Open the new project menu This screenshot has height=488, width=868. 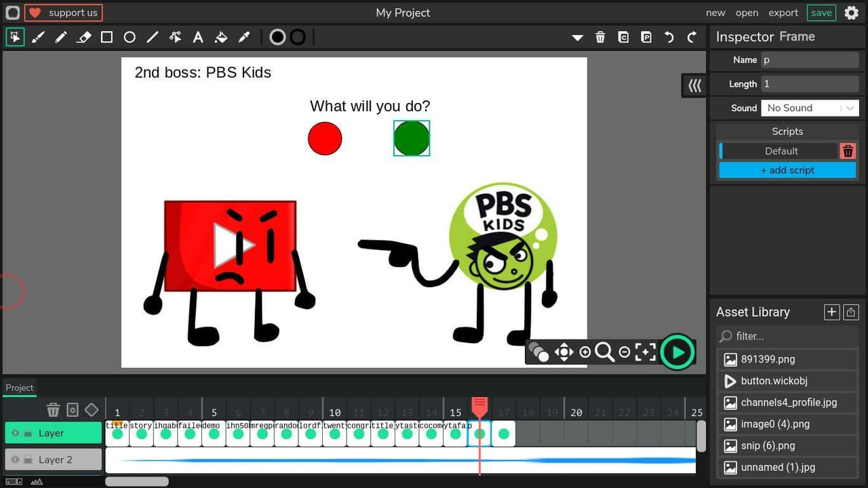pos(715,13)
